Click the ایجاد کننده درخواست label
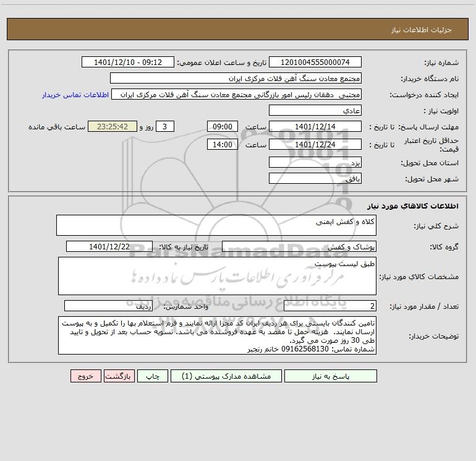Viewport: 476px width, 461px height. pos(424,95)
